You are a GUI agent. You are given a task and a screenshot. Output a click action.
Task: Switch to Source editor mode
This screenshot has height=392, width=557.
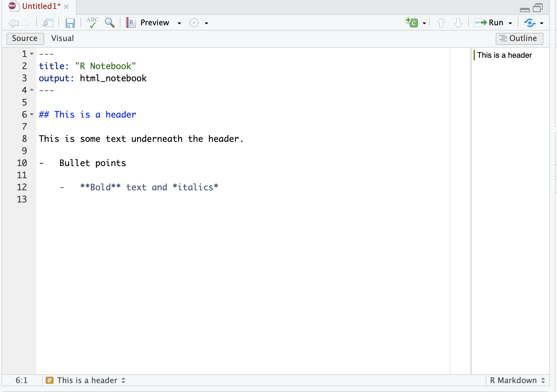coord(25,38)
